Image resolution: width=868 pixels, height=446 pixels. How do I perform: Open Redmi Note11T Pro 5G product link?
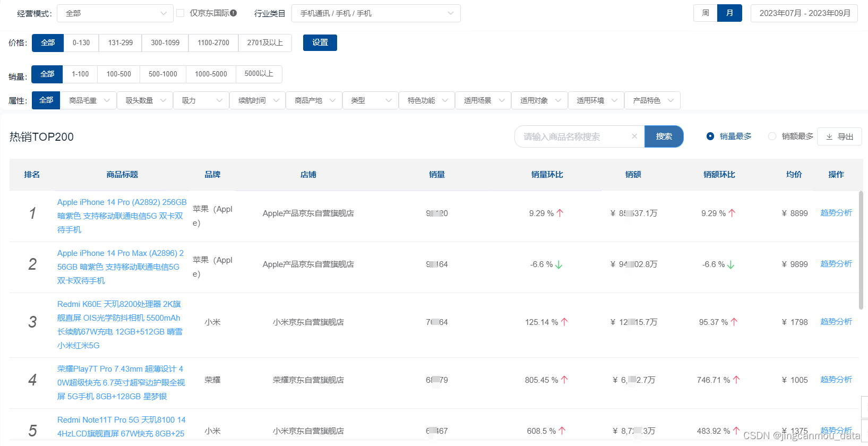point(122,427)
